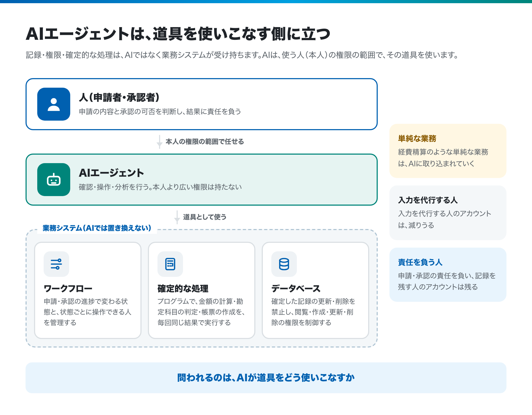Click the green robot AI agent icon
This screenshot has width=532, height=415.
click(x=54, y=180)
